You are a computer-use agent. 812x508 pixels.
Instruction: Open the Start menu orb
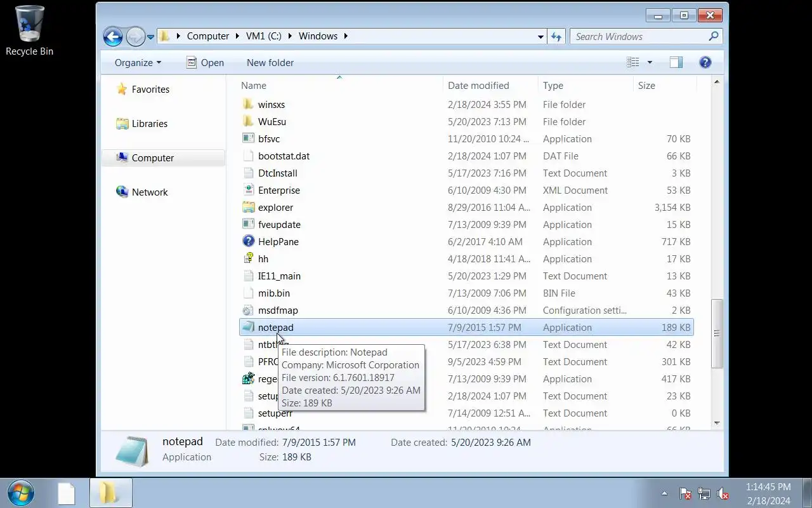point(21,493)
